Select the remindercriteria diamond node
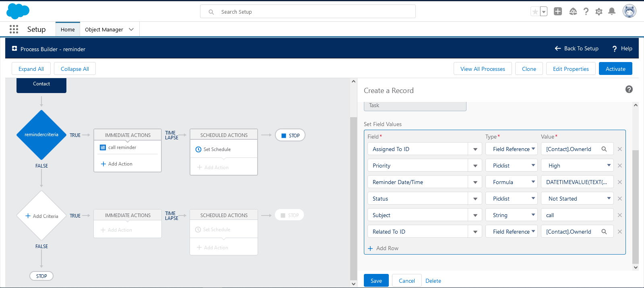 click(x=41, y=135)
